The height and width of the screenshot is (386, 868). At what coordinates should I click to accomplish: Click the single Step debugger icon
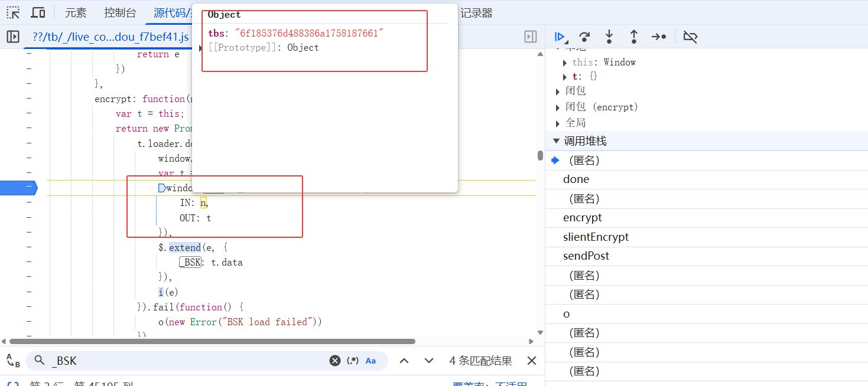(x=659, y=37)
